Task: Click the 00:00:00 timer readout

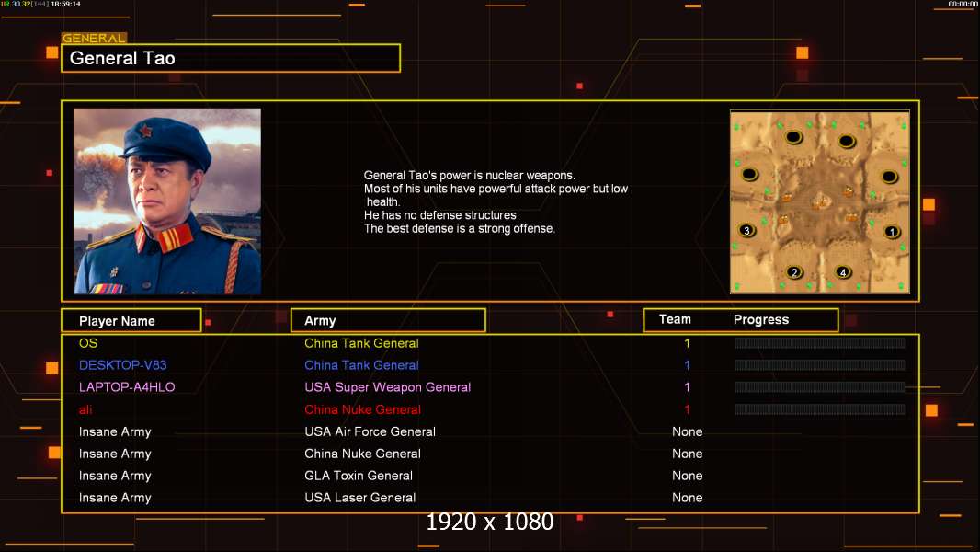Action: click(963, 4)
